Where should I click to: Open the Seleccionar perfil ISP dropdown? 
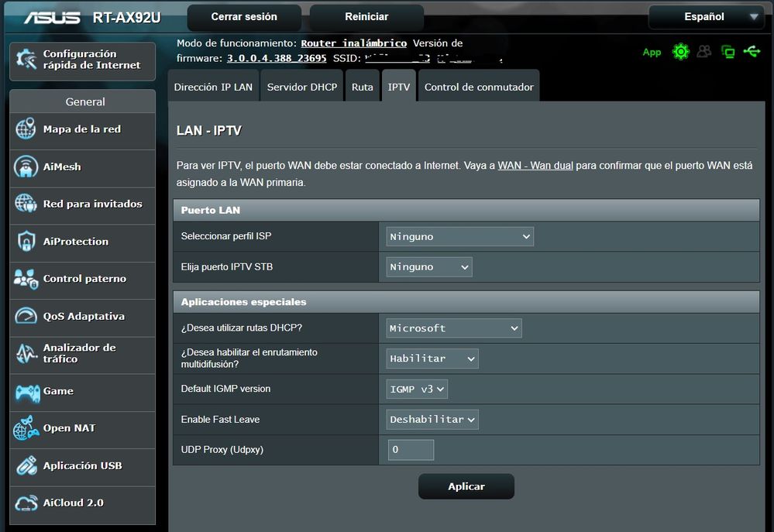(459, 236)
